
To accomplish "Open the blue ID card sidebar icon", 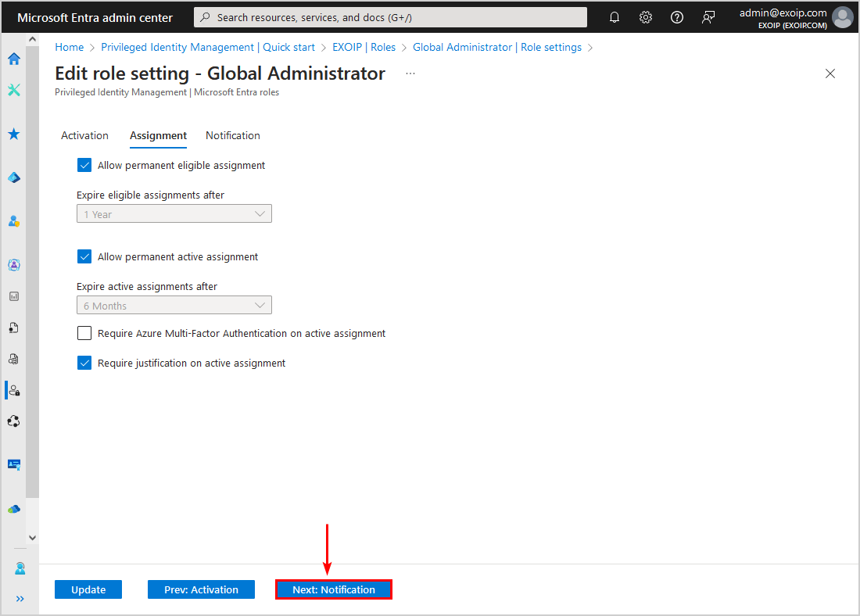I will [14, 464].
